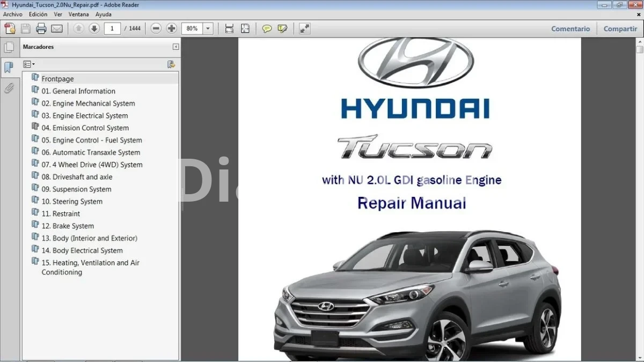This screenshot has height=362, width=644.
Task: Open the Edición menu
Action: click(x=38, y=14)
